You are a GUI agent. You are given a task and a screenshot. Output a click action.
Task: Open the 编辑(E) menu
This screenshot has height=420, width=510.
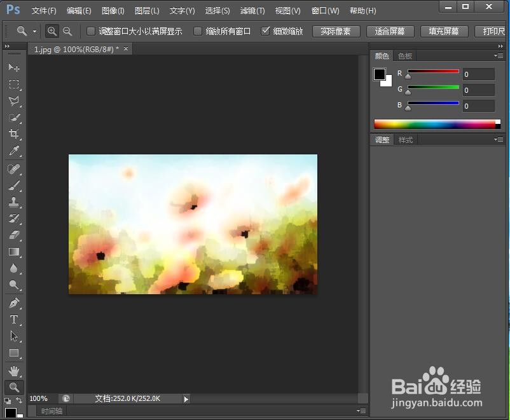point(79,11)
